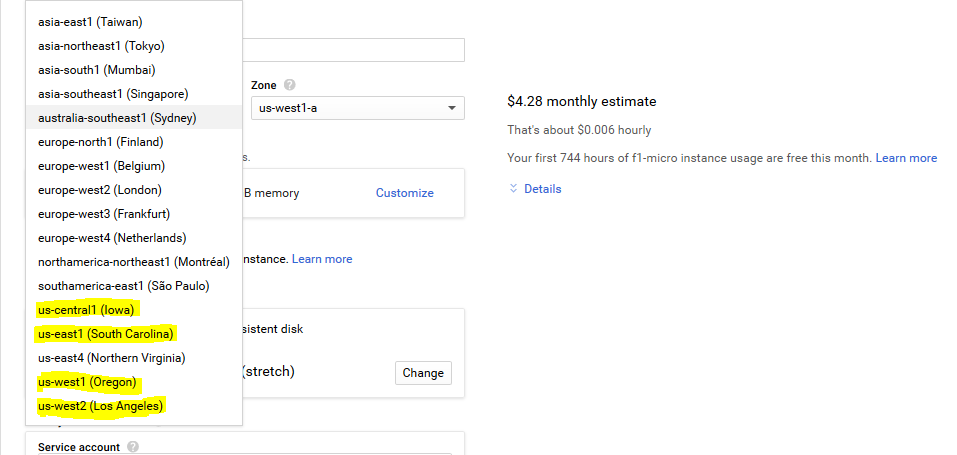Choose asia-northeast1 (Tokyo) from list
The image size is (957, 455).
tap(101, 46)
